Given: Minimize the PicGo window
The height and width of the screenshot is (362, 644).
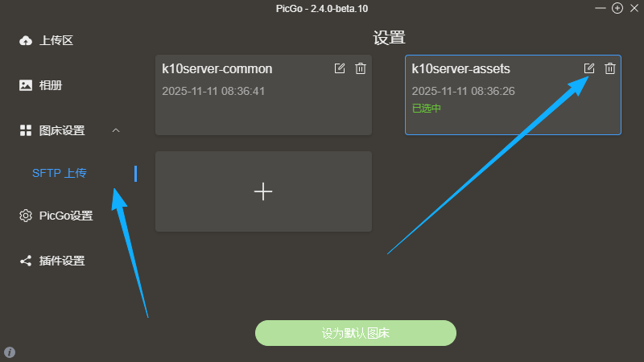Looking at the screenshot, I should click(x=601, y=8).
